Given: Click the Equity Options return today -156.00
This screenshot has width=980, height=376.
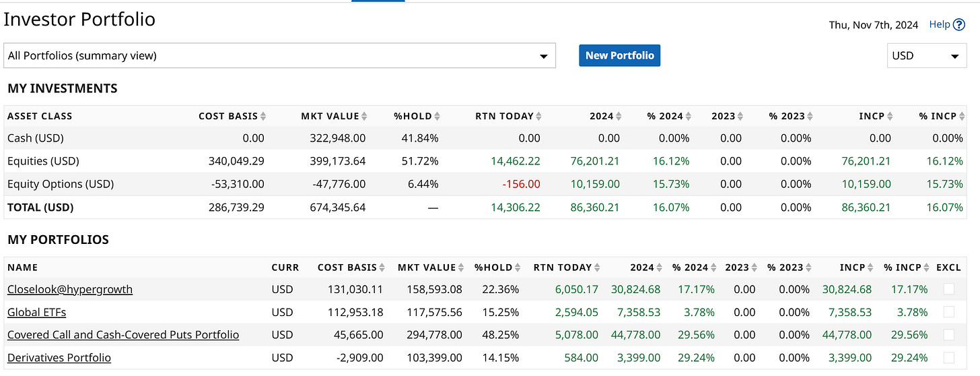Looking at the screenshot, I should [522, 184].
